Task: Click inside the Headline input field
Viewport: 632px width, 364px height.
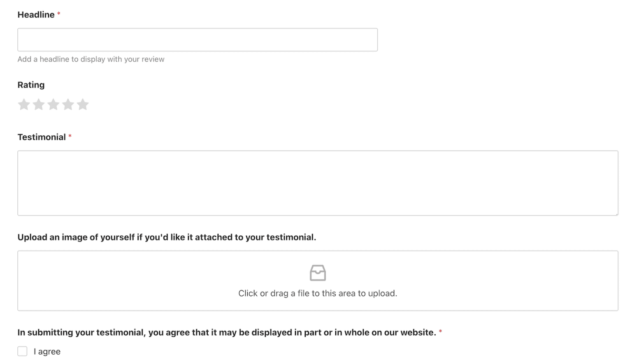Action: click(x=197, y=39)
